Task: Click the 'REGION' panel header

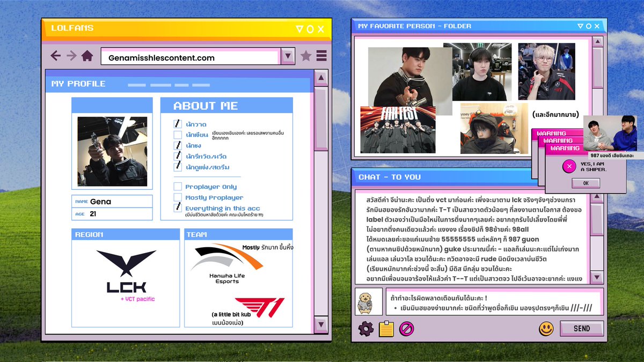Action: 126,234
